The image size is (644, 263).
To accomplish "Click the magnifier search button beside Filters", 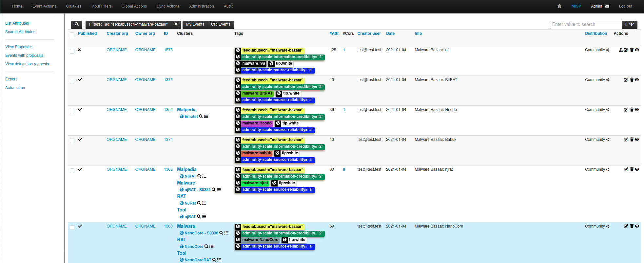I will pos(76,25).
